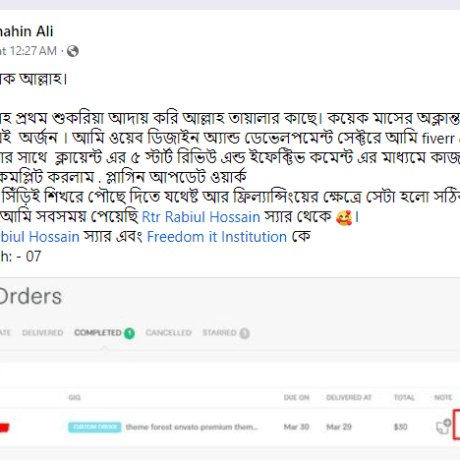Click the red redacted buyer block

point(4,427)
